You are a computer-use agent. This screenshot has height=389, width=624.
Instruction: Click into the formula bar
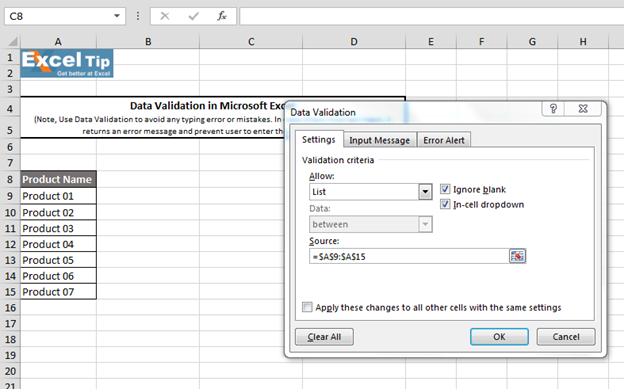tap(431, 16)
